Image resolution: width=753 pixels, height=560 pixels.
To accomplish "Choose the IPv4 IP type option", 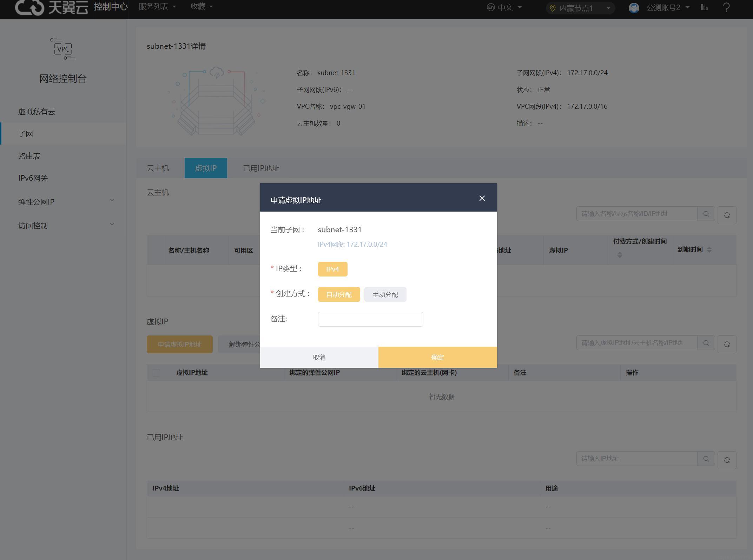I will (x=332, y=269).
